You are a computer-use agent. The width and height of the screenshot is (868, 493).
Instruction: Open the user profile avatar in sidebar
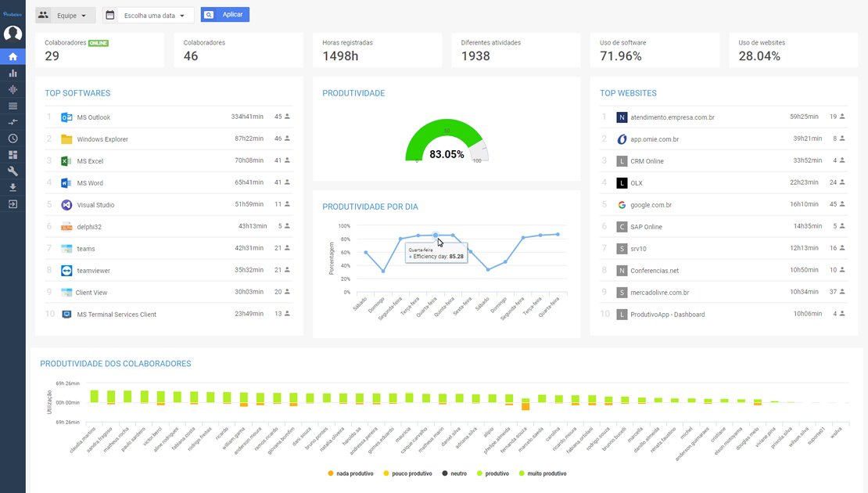tap(13, 34)
